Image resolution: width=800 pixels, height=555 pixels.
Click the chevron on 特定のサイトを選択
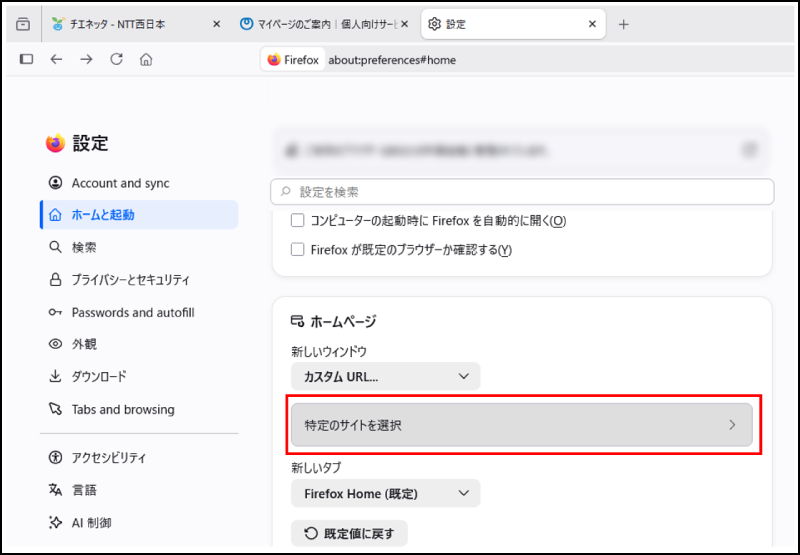[732, 425]
